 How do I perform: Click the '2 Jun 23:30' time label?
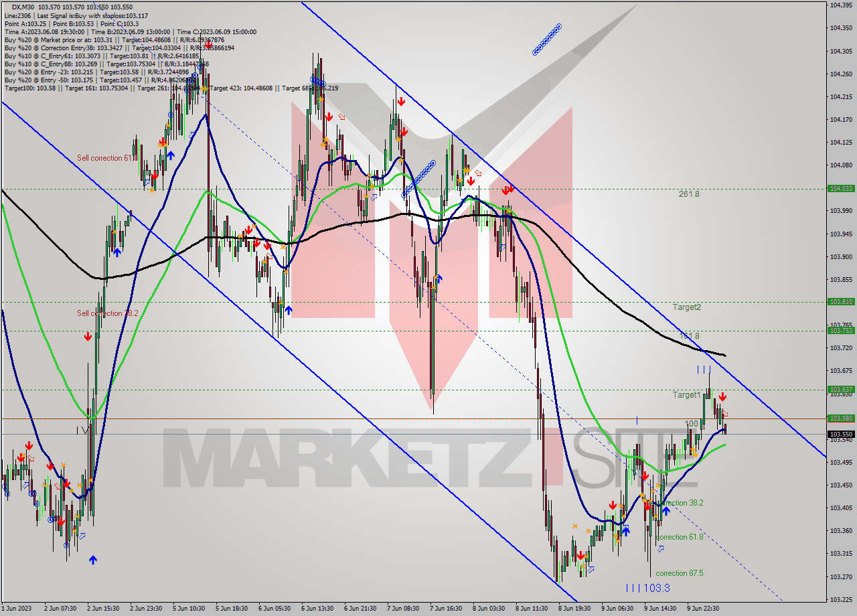(146, 609)
